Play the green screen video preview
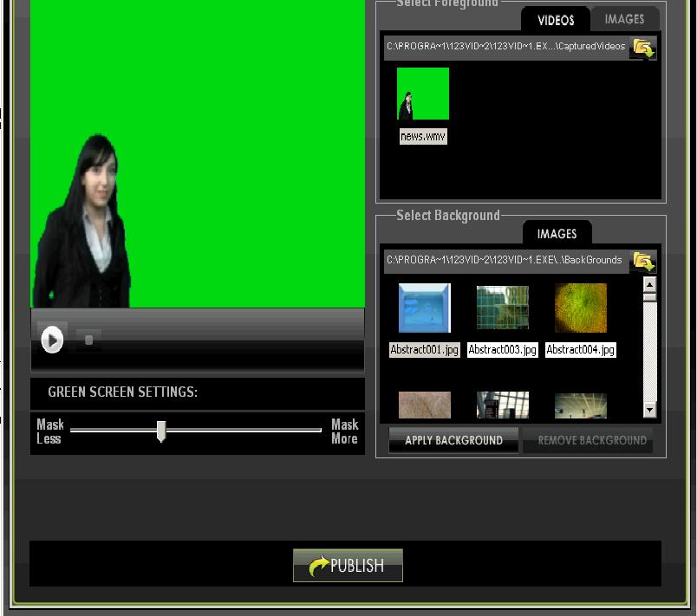The width and height of the screenshot is (697, 616). click(x=54, y=339)
